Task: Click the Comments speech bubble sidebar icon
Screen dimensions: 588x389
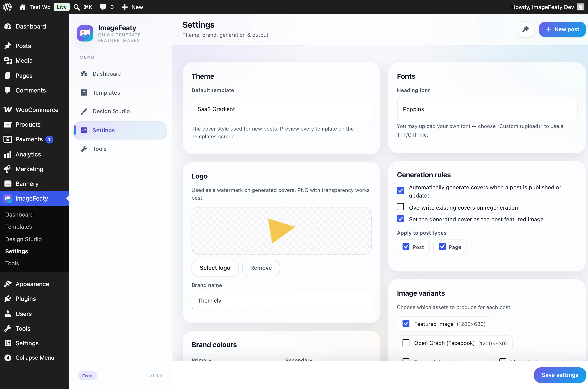Action: click(8, 90)
